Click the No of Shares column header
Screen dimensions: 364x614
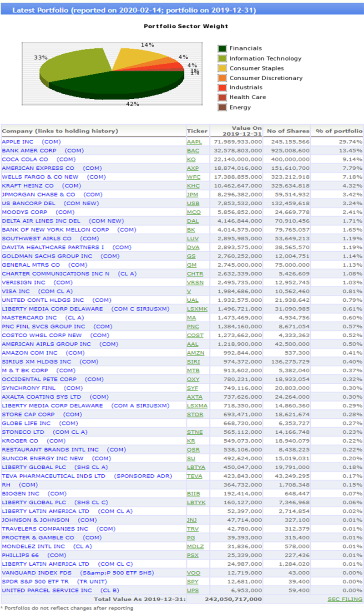click(288, 131)
